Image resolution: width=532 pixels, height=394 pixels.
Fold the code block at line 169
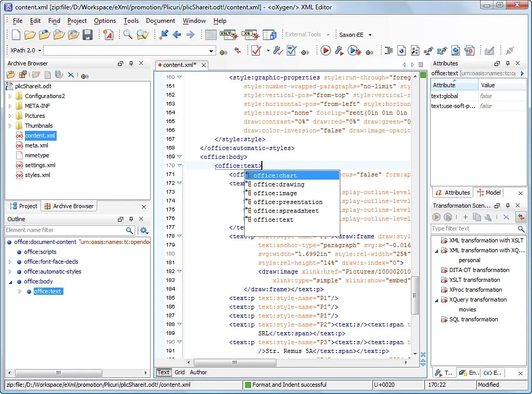(x=179, y=157)
